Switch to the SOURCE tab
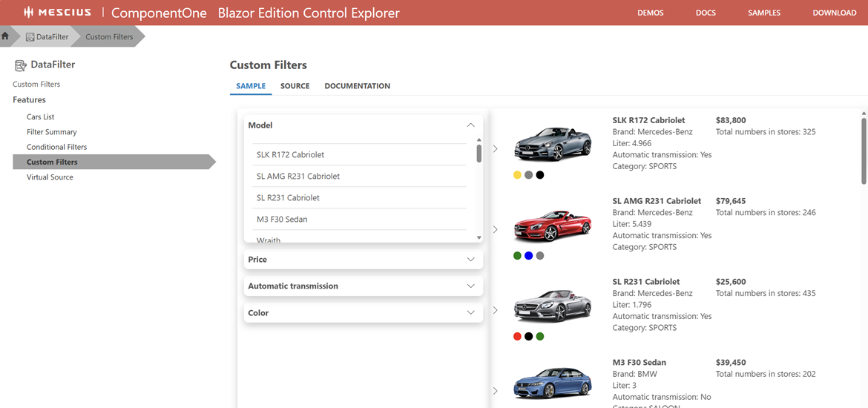868x408 pixels. (295, 86)
